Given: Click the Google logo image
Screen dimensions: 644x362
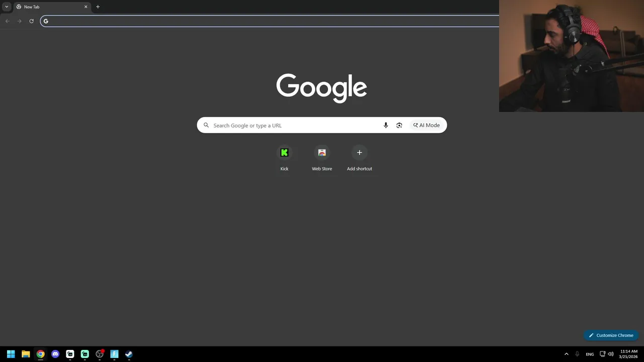Looking at the screenshot, I should tap(321, 87).
